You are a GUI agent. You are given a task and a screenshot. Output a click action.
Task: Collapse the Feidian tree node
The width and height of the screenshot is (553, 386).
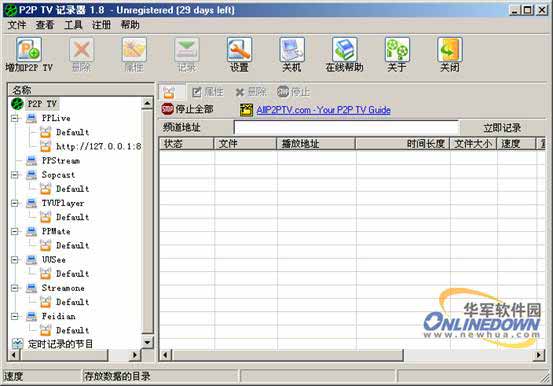(14, 316)
